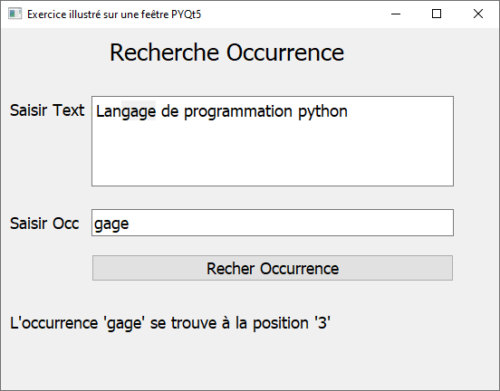500x391 pixels.
Task: Click the 'L' at start of 'Langage'
Action: click(100, 111)
